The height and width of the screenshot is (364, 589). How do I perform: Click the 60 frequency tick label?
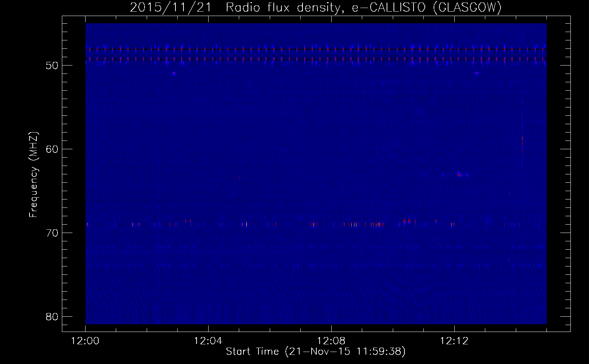click(x=52, y=149)
